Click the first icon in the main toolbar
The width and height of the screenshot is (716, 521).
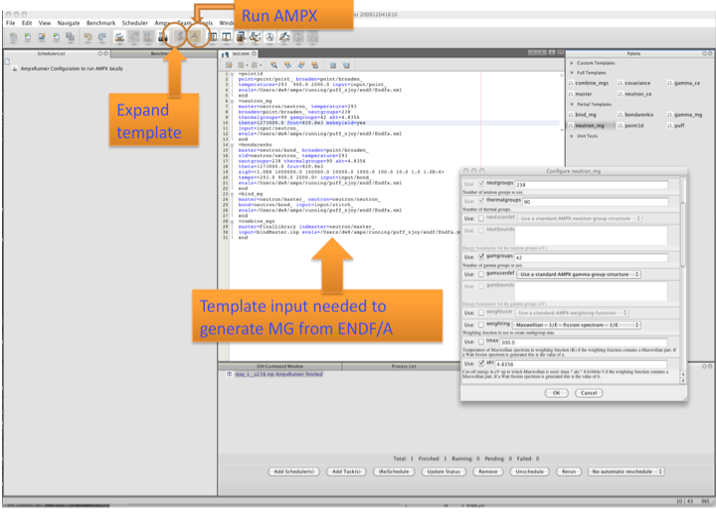pyautogui.click(x=13, y=37)
